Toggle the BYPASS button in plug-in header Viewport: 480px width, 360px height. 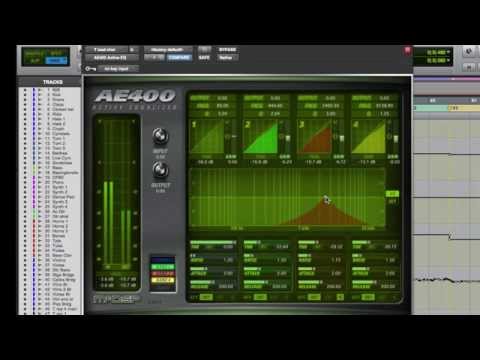(227, 50)
